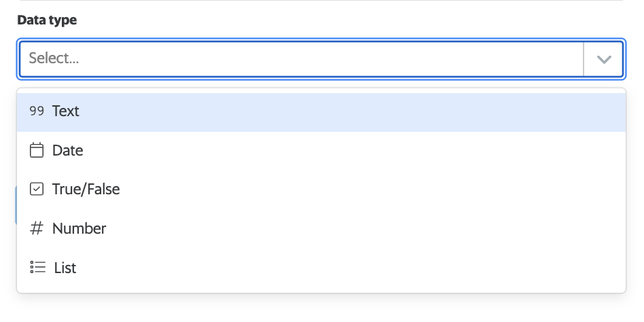The height and width of the screenshot is (322, 644).
Task: Click the calendar icon beside Date
Action: 37,150
